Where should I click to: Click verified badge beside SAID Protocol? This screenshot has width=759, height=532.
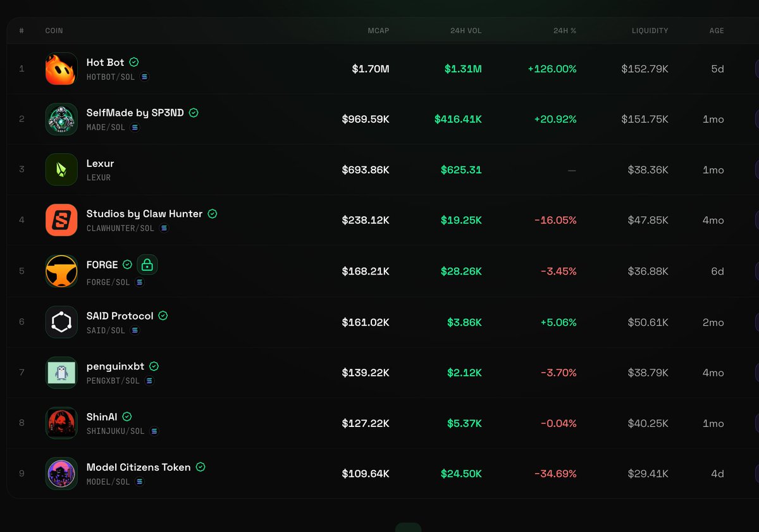coord(163,315)
